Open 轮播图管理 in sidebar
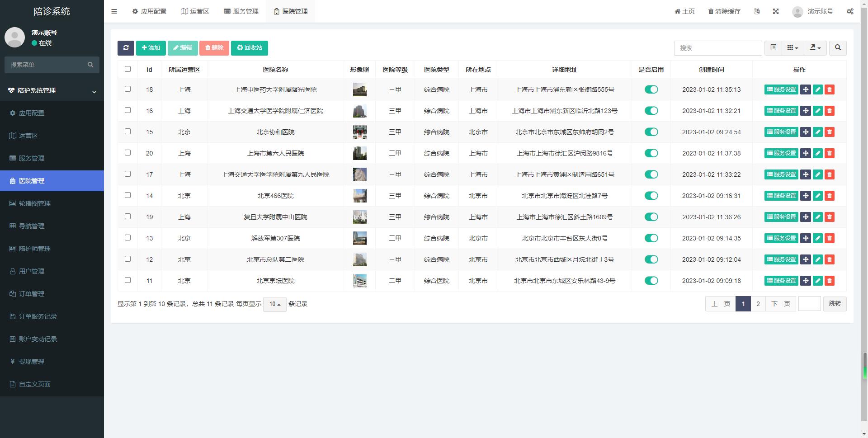This screenshot has width=868, height=438. click(52, 203)
